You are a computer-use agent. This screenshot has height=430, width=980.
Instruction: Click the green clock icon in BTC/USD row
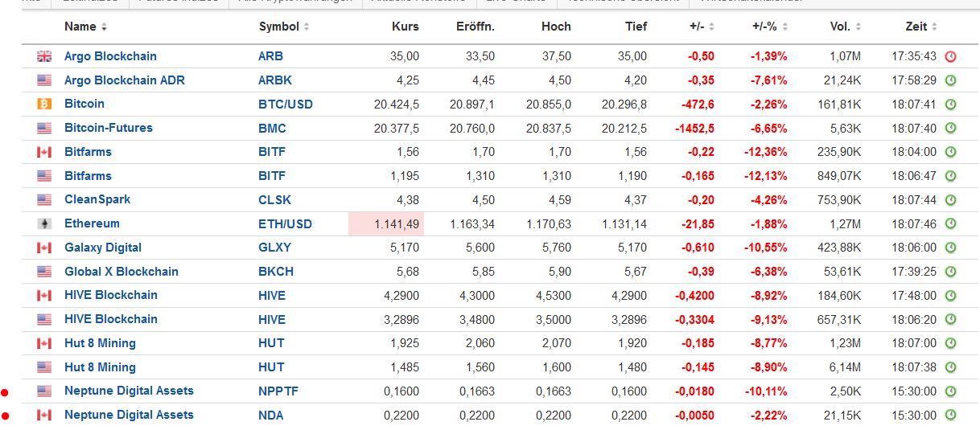(950, 104)
